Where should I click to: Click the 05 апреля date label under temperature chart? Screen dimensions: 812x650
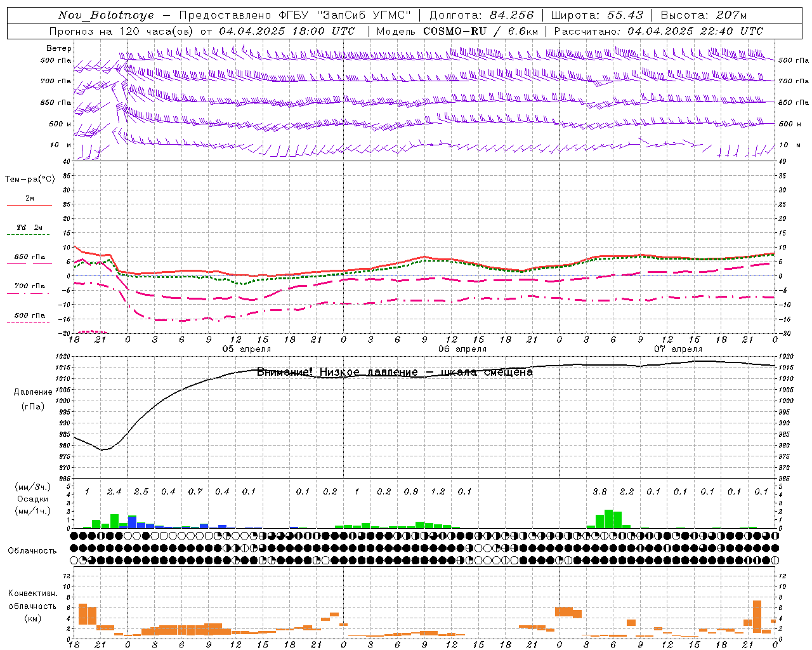246,349
